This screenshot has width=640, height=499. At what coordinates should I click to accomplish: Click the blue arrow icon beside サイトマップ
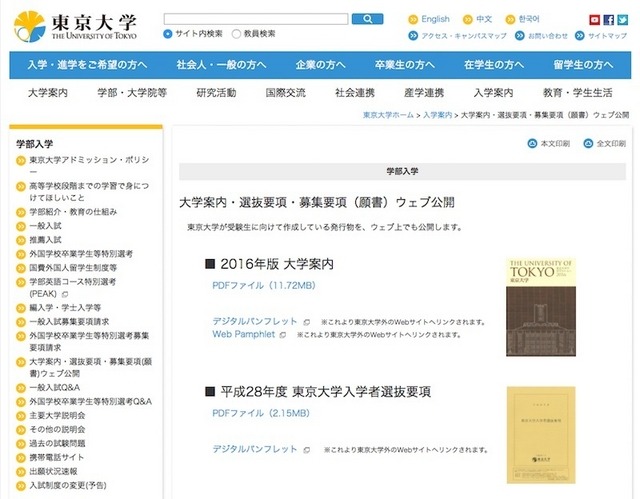tap(580, 36)
